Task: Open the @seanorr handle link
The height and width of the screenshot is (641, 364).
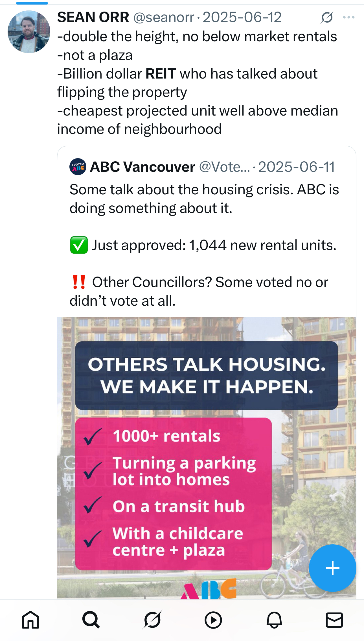Action: pos(164,18)
